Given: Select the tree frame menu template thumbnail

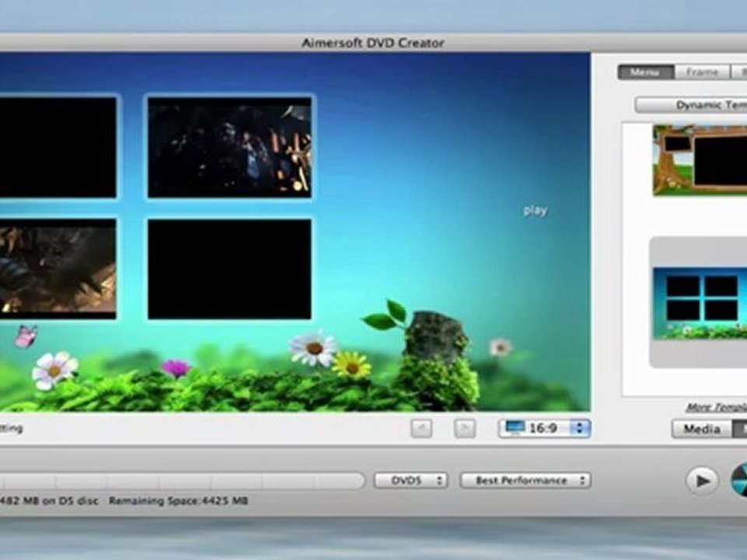Looking at the screenshot, I should tap(700, 160).
